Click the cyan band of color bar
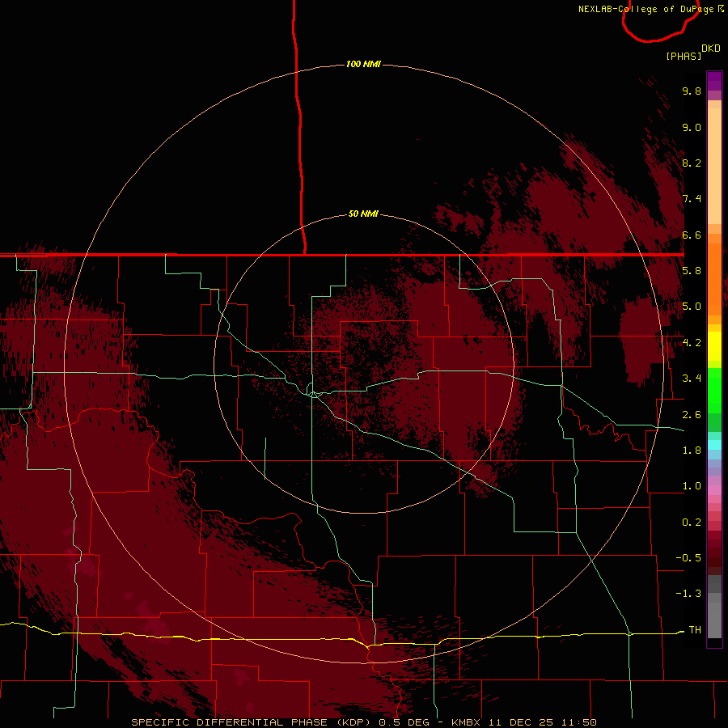 714,445
